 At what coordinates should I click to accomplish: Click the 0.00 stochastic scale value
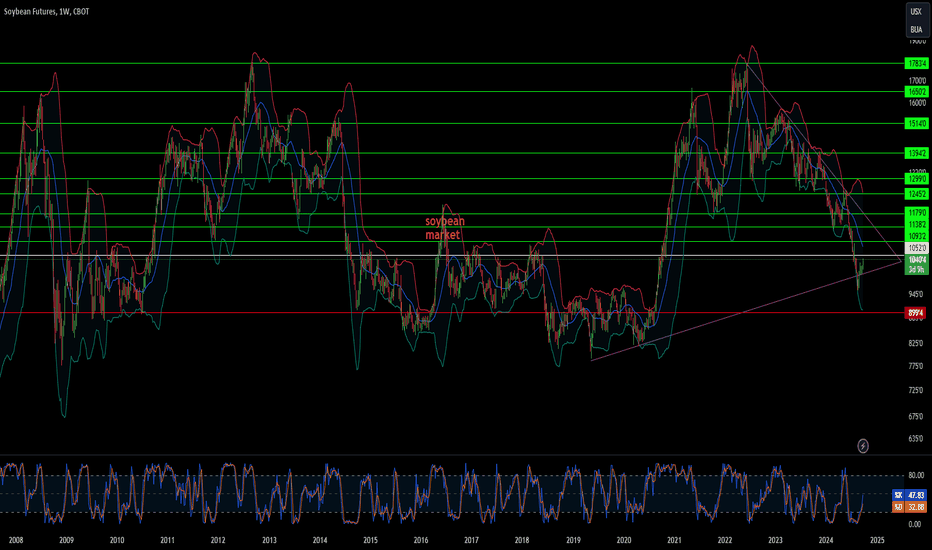[x=916, y=524]
